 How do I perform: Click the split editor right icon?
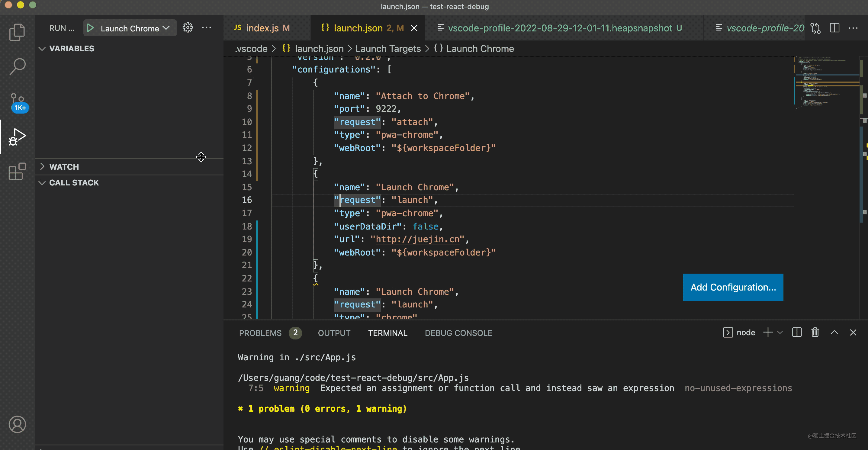coord(834,28)
